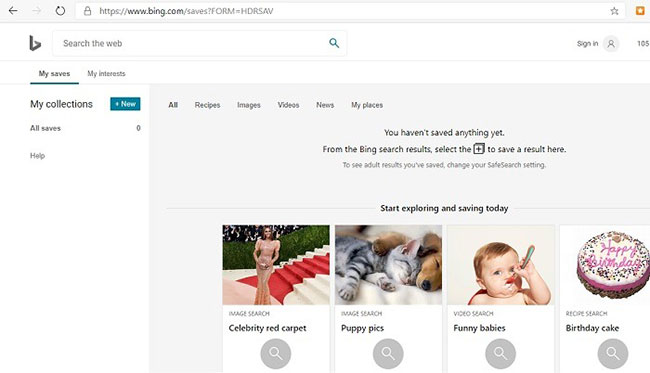Image resolution: width=650 pixels, height=373 pixels.
Task: Click the search magnifier icon in search box
Action: pyautogui.click(x=334, y=43)
